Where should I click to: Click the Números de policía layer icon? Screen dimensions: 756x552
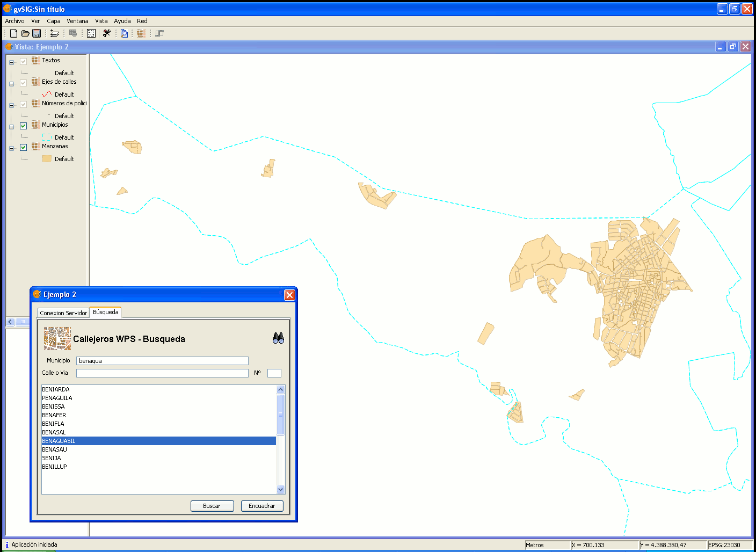[35, 103]
